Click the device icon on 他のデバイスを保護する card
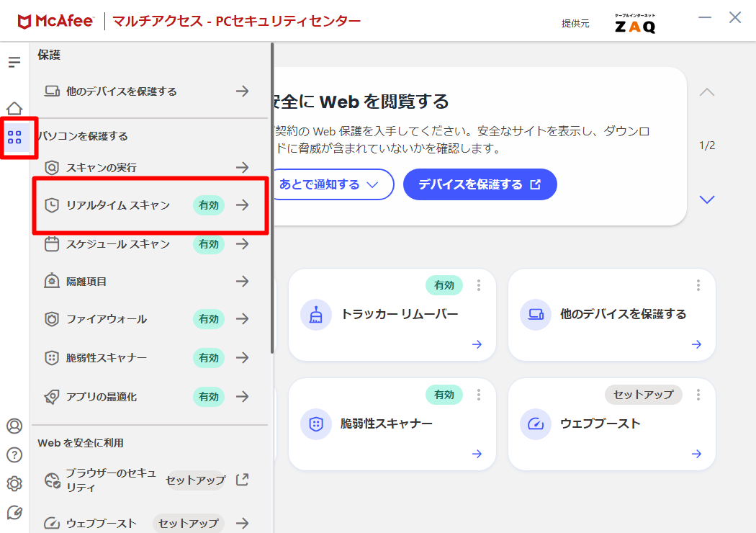Viewport: 756px width, 533px height. tap(535, 315)
